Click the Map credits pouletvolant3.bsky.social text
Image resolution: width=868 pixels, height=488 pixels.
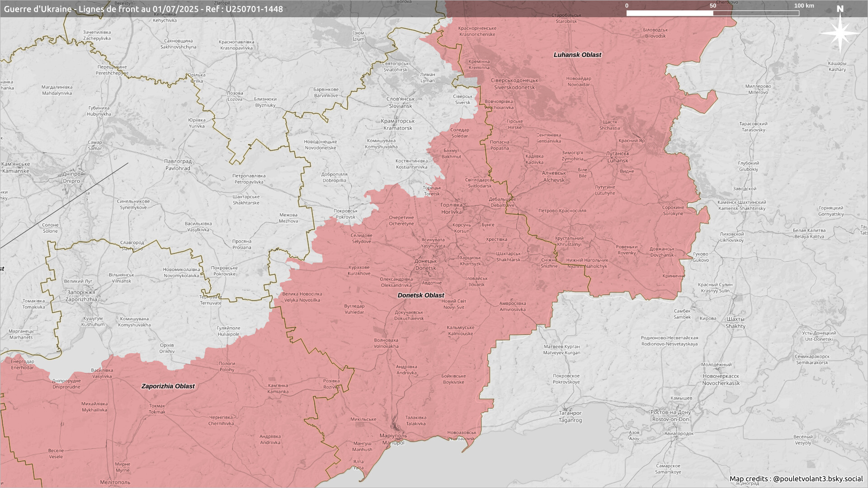point(796,479)
